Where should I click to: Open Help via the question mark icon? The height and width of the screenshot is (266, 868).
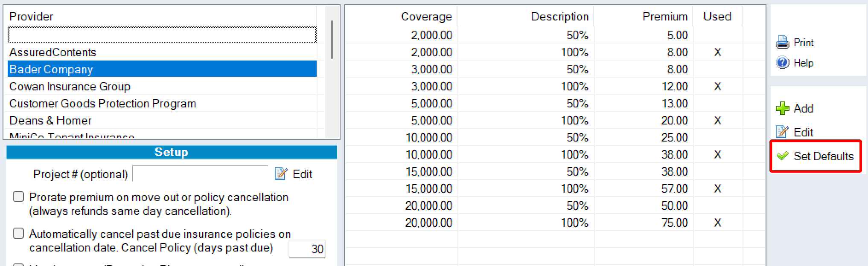pos(782,63)
